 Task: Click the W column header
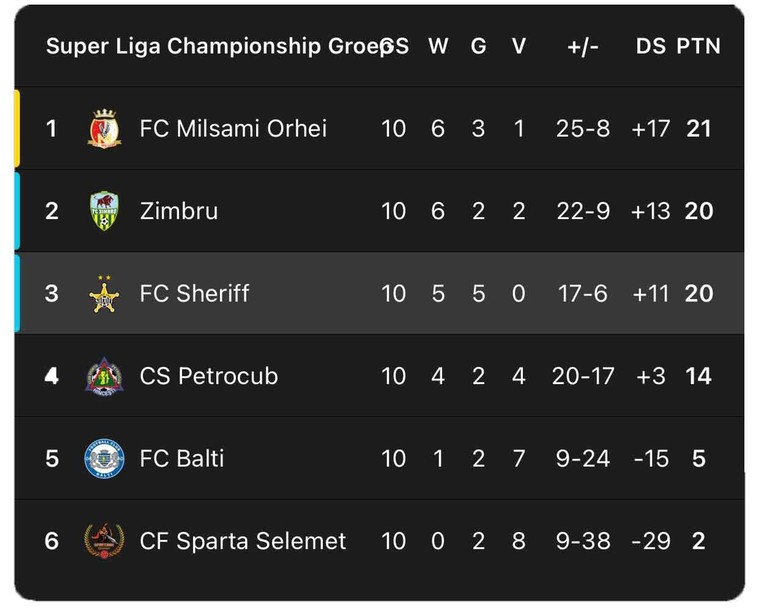point(438,47)
